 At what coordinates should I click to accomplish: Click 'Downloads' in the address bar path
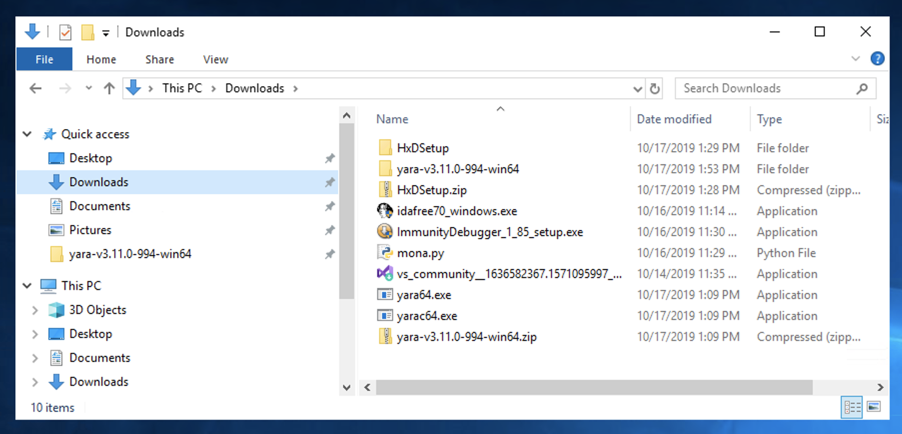coord(254,88)
